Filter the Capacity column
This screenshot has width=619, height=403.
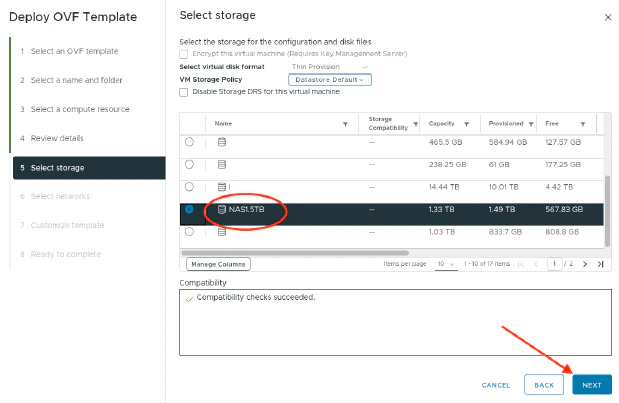coord(466,124)
